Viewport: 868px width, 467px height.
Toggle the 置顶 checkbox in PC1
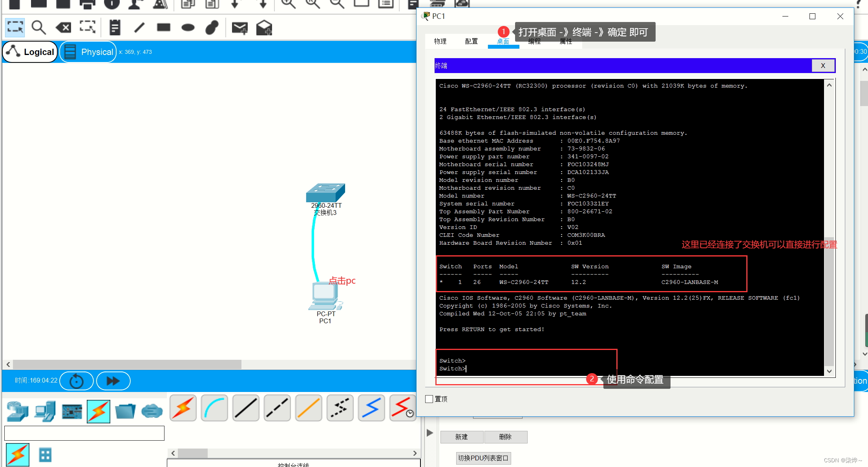(x=429, y=399)
